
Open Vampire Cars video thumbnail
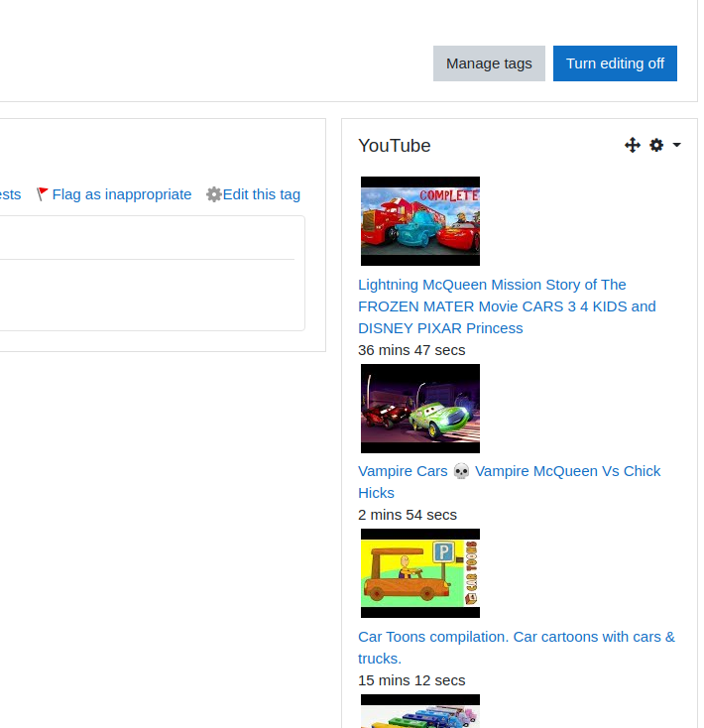point(420,409)
